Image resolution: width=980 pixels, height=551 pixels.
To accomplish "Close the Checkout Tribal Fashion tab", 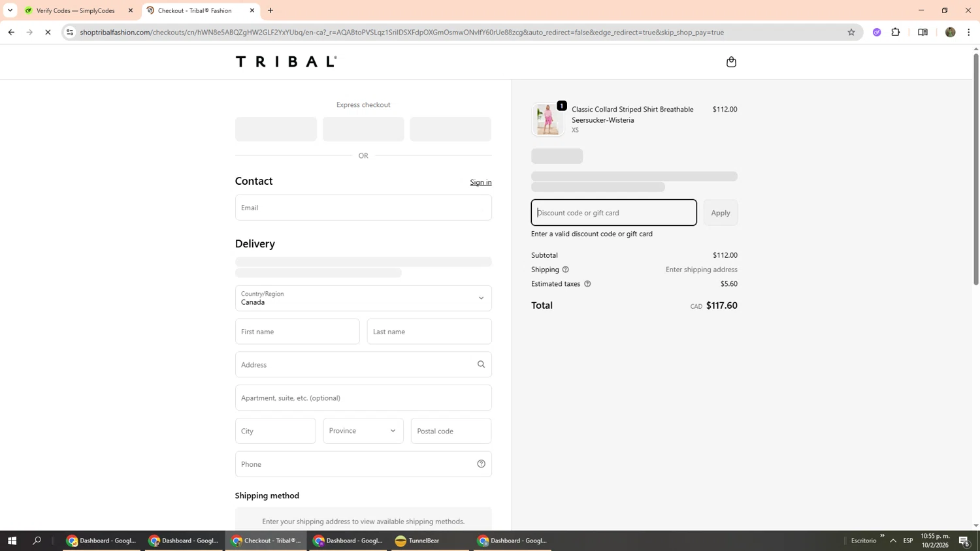I will coord(252,10).
